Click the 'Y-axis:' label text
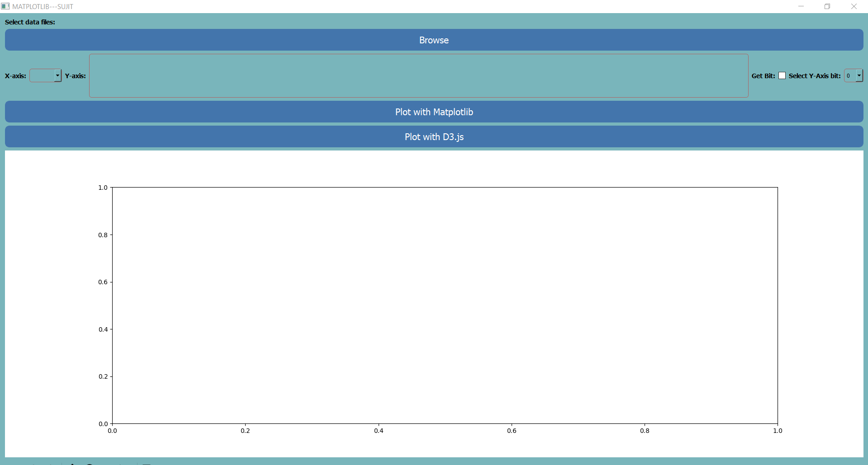 tap(75, 76)
